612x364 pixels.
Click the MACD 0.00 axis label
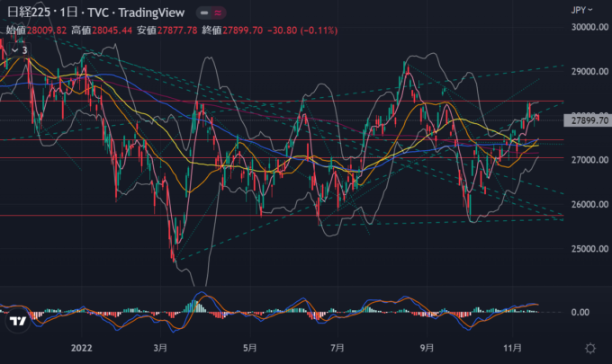click(x=580, y=313)
